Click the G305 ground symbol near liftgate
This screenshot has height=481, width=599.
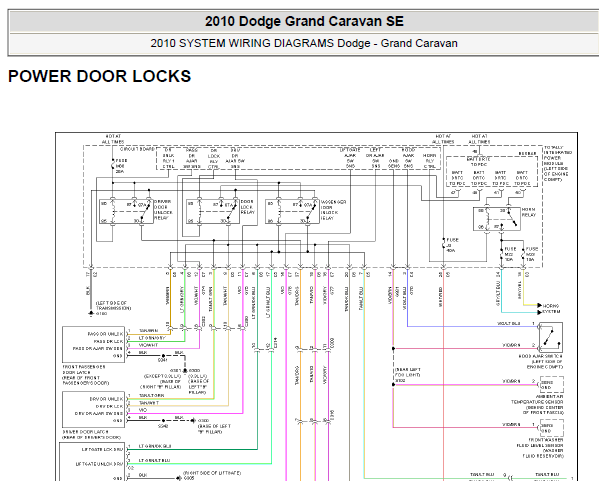click(178, 478)
